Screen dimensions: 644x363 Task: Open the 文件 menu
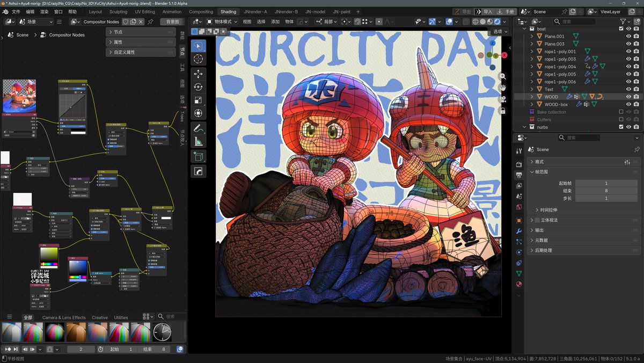click(x=16, y=11)
